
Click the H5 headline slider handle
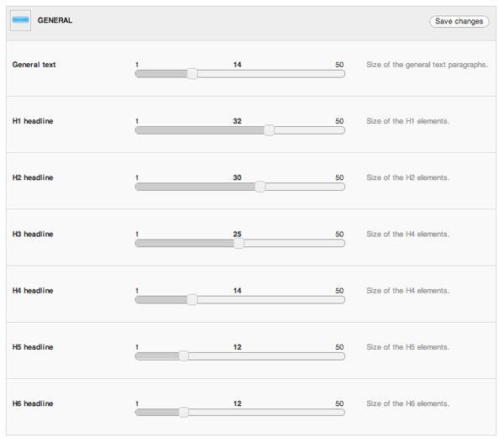point(183,356)
